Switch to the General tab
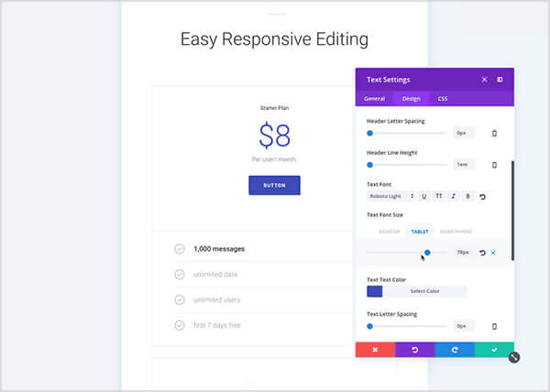 pos(374,99)
